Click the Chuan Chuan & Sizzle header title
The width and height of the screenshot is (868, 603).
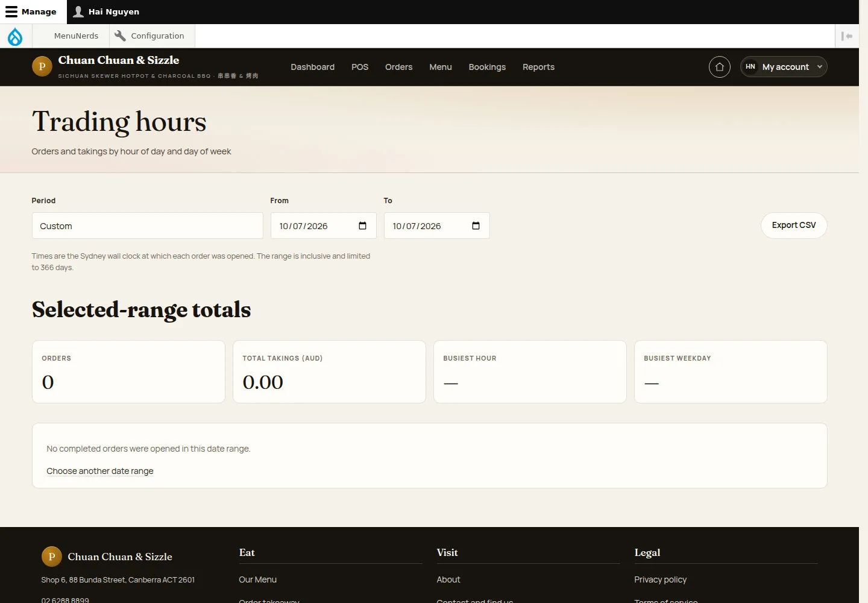[119, 60]
